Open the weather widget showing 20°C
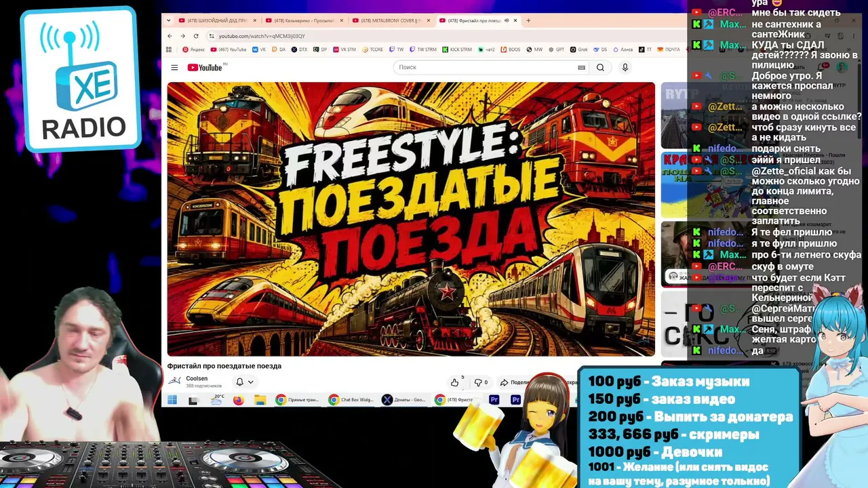 217,399
